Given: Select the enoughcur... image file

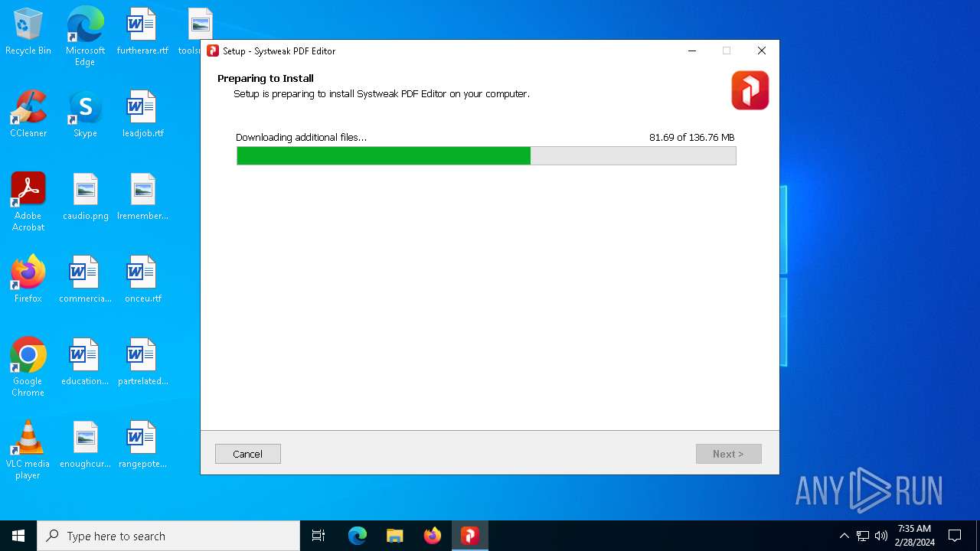Looking at the screenshot, I should point(85,445).
